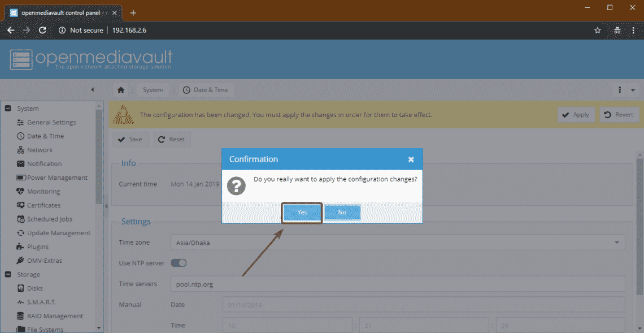Click the browser back arrow

[x=11, y=30]
